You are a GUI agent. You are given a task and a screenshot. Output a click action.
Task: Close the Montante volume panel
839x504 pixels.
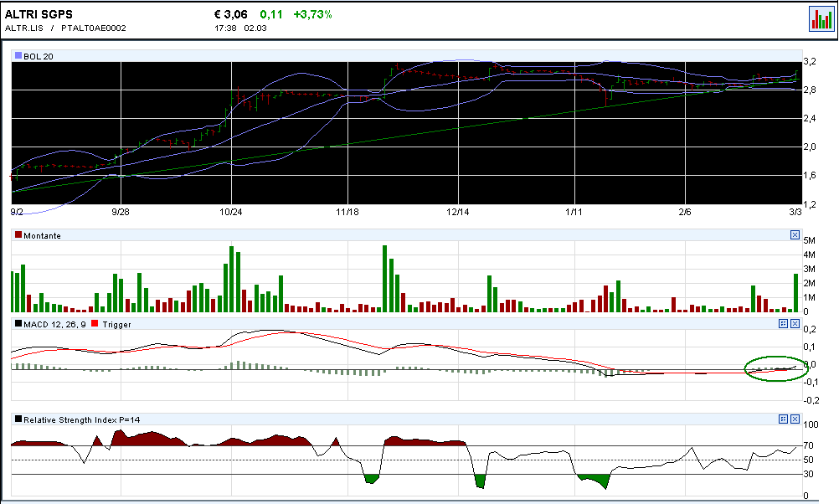pos(795,235)
